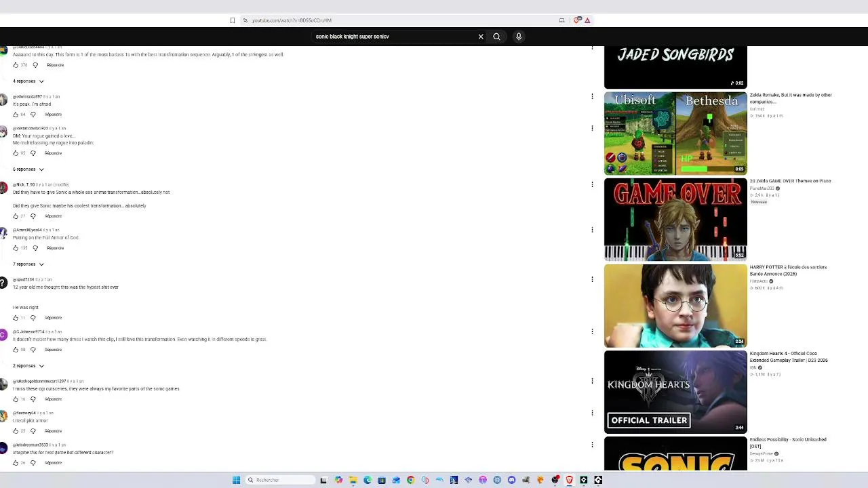Open File Explorer from the taskbar
Screen dimensions: 868x488
pyautogui.click(x=353, y=480)
